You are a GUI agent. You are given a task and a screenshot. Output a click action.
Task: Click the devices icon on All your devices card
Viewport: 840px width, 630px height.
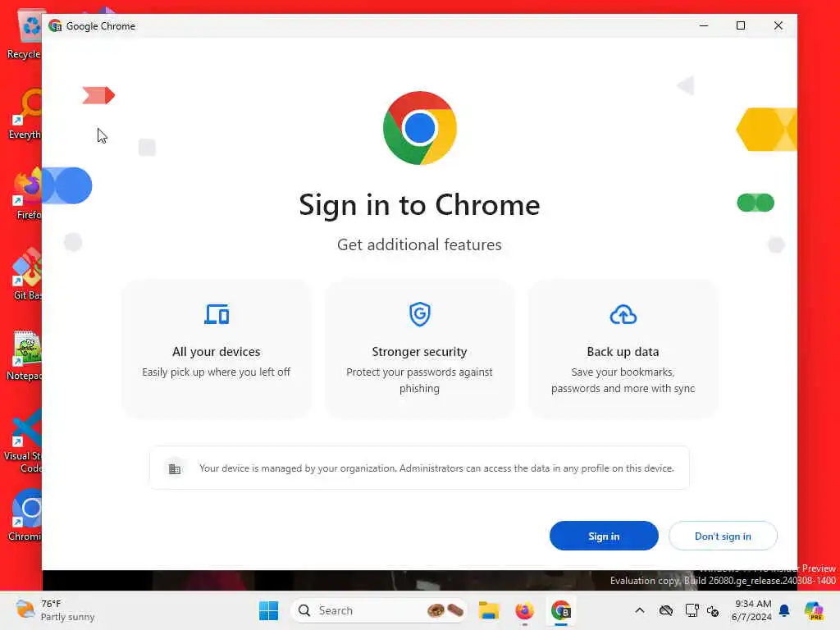(217, 314)
